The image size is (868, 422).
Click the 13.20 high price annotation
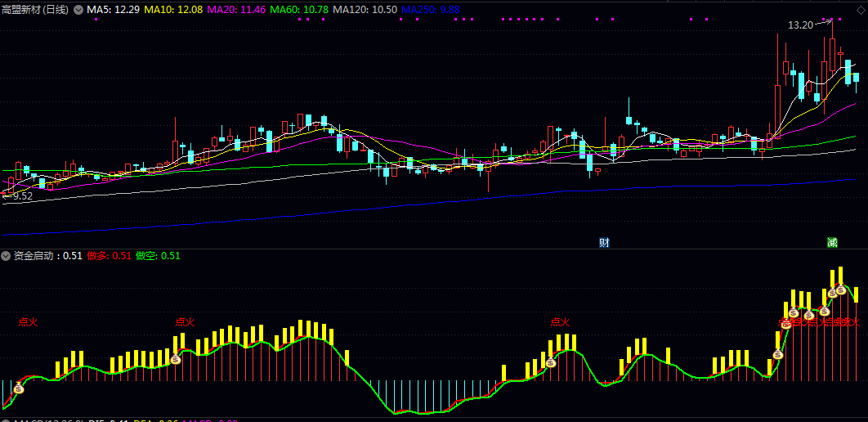(x=800, y=25)
